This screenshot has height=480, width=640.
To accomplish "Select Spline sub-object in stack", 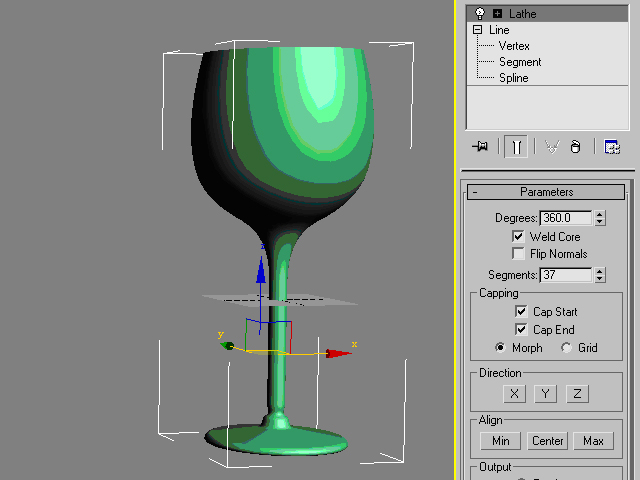I will click(x=514, y=78).
